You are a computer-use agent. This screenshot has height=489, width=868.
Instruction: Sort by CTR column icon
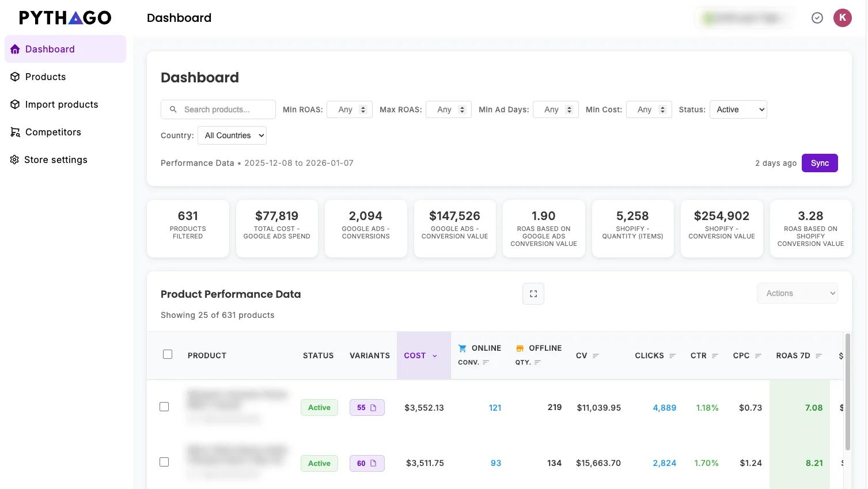(x=715, y=356)
